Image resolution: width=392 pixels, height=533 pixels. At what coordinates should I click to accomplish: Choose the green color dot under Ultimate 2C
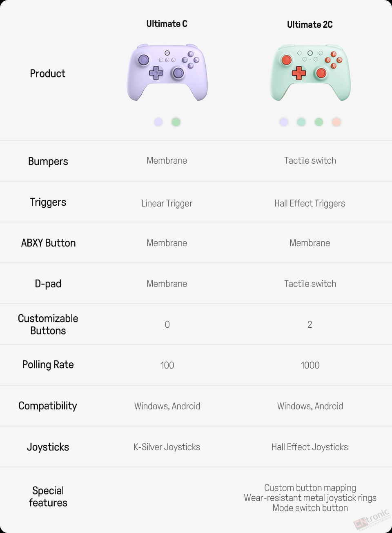319,122
